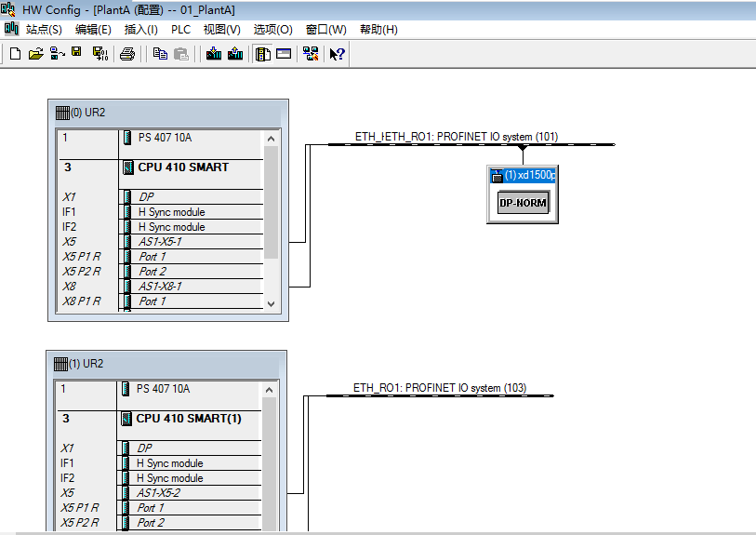Click the Print toolbar icon
Image resolution: width=756 pixels, height=535 pixels.
(127, 54)
